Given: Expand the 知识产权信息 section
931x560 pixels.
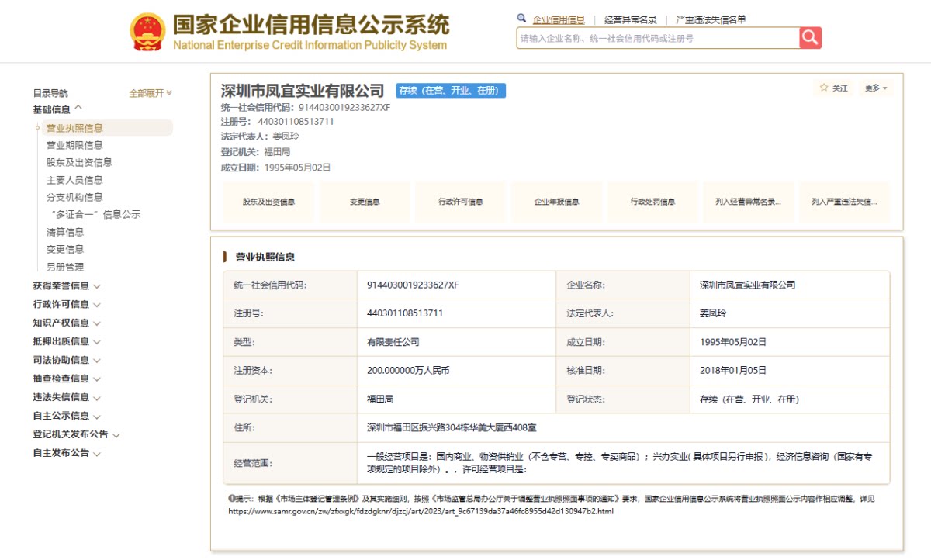Looking at the screenshot, I should pyautogui.click(x=67, y=323).
